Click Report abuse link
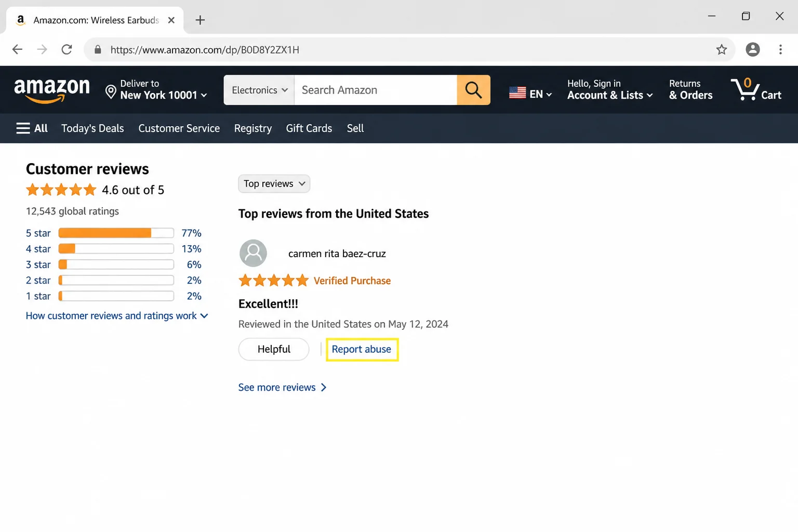The width and height of the screenshot is (798, 532). 362,349
